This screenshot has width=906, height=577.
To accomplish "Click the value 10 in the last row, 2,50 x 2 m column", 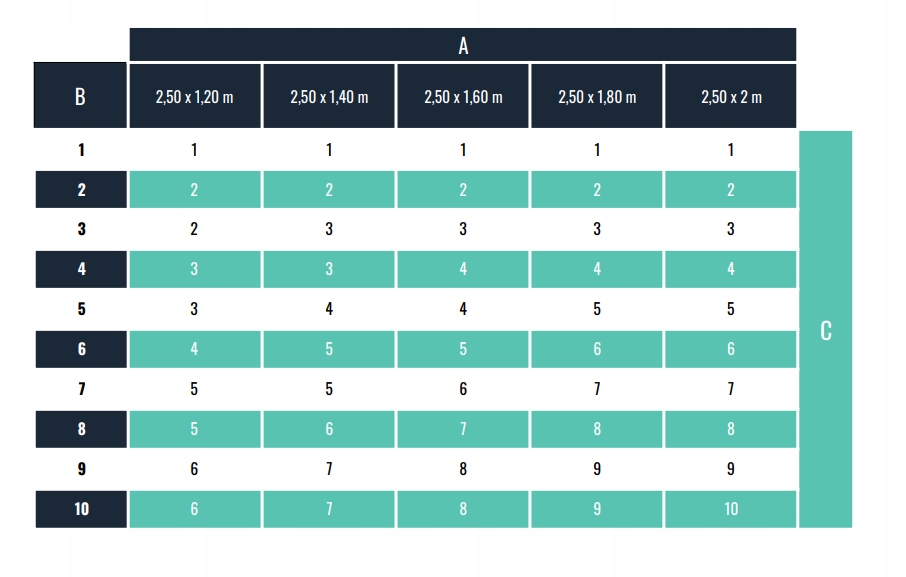I will click(731, 509).
